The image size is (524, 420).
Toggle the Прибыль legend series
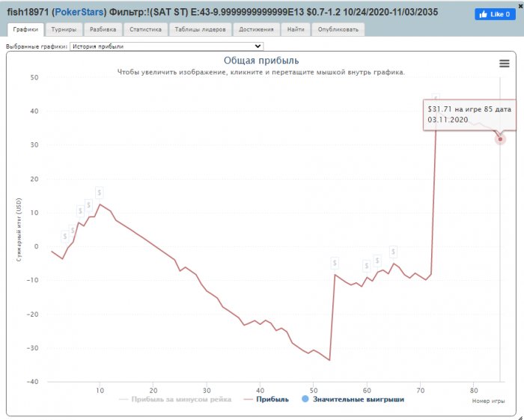point(266,399)
